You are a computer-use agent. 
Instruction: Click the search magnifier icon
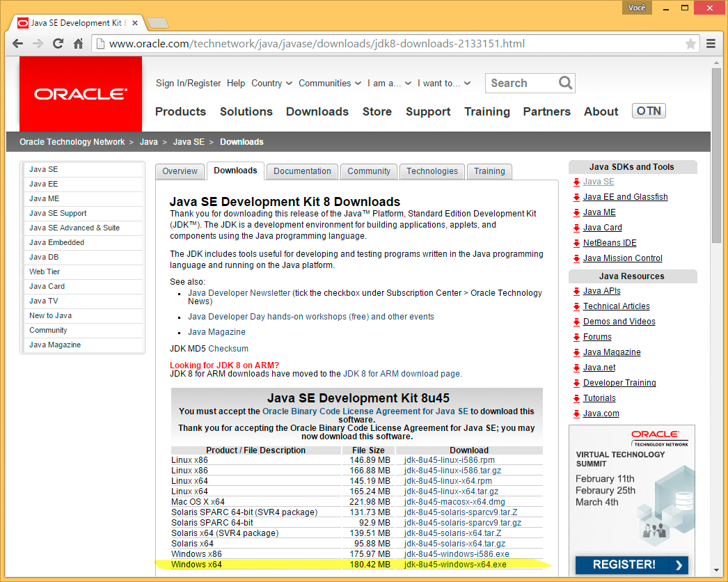[565, 83]
